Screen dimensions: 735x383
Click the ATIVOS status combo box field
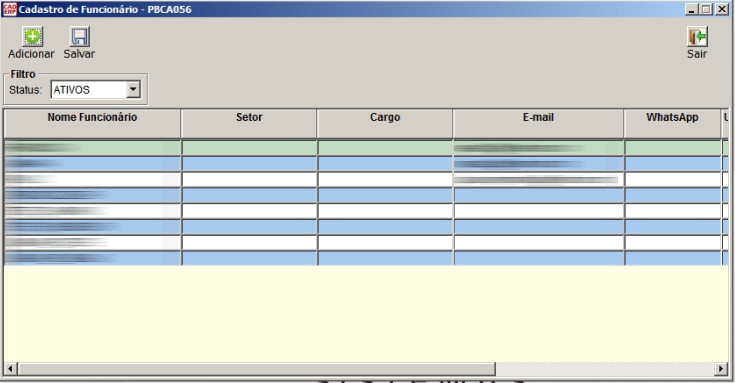pyautogui.click(x=96, y=90)
